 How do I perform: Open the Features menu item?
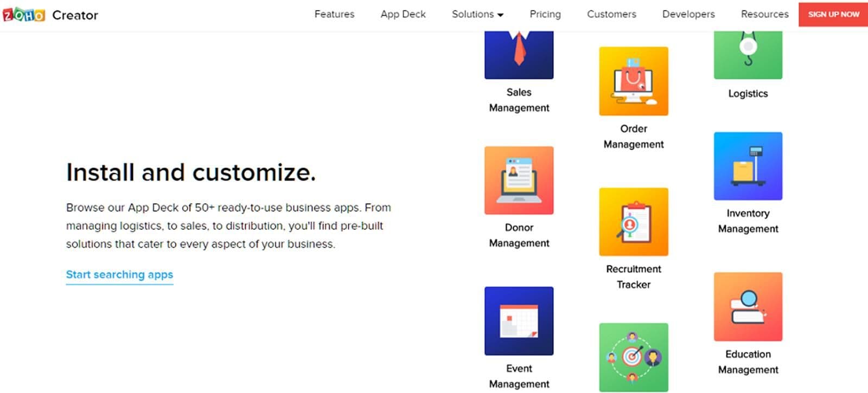[334, 14]
